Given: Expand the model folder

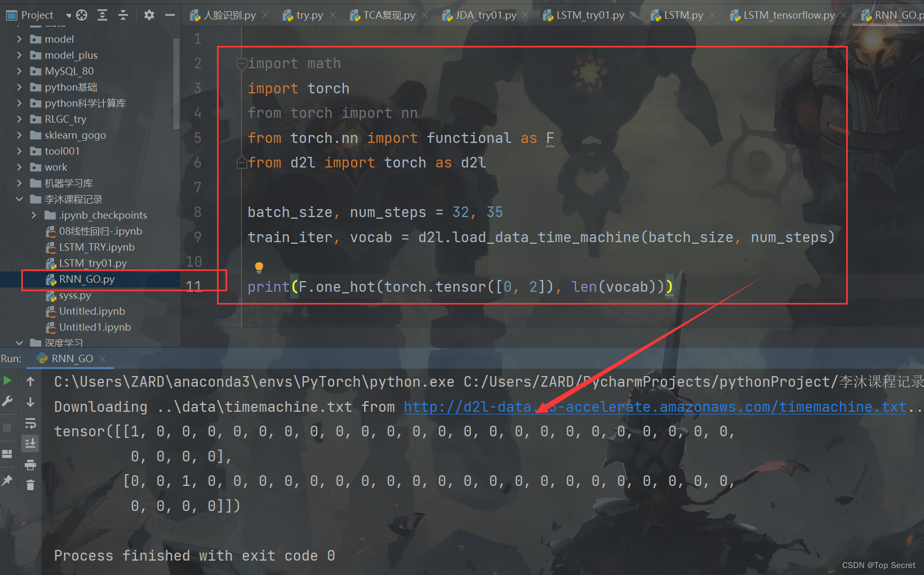Looking at the screenshot, I should [x=19, y=38].
